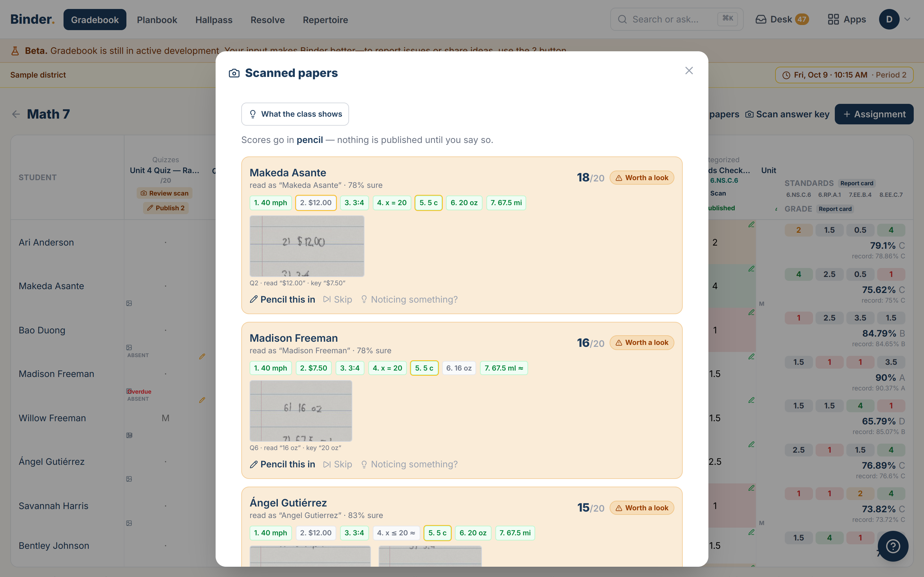
Task: Click the scan image icon under Makeda Asante's row
Action: (129, 303)
